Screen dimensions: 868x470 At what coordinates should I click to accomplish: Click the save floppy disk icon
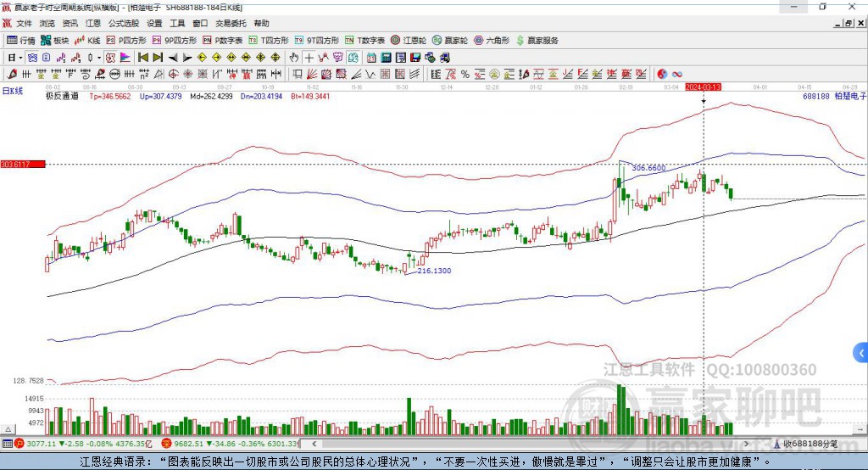coord(415,58)
